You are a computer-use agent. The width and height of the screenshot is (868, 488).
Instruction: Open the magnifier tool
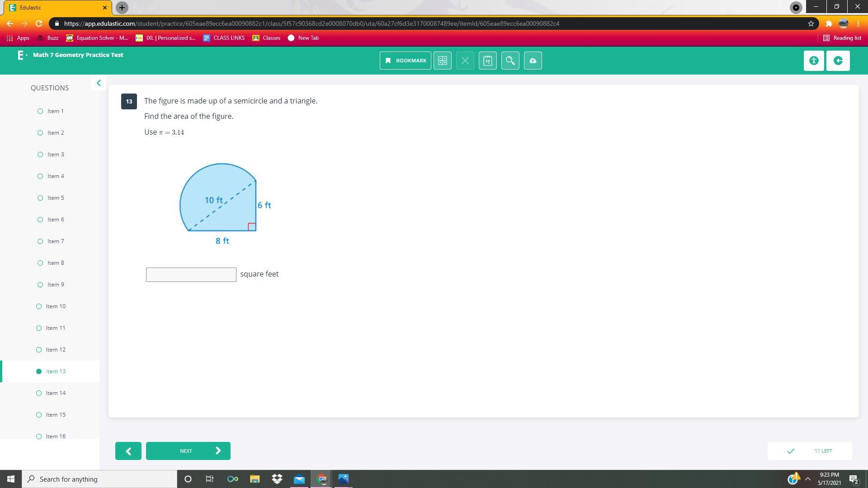click(x=510, y=61)
